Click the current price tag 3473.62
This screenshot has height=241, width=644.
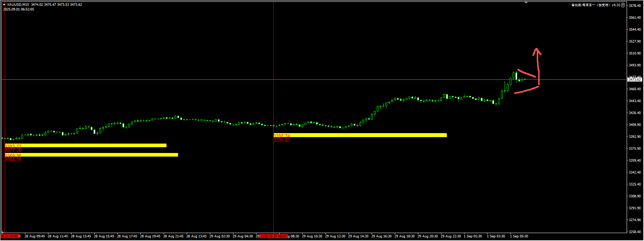pyautogui.click(x=635, y=79)
